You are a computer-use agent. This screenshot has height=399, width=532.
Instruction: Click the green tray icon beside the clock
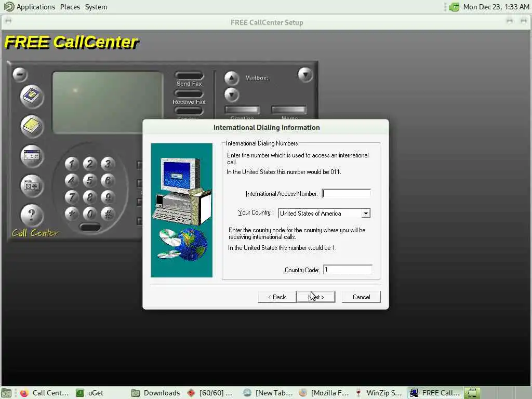[454, 7]
